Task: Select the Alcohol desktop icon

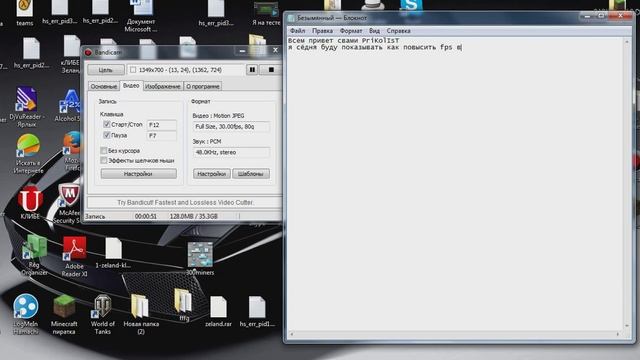Action: coord(70,105)
